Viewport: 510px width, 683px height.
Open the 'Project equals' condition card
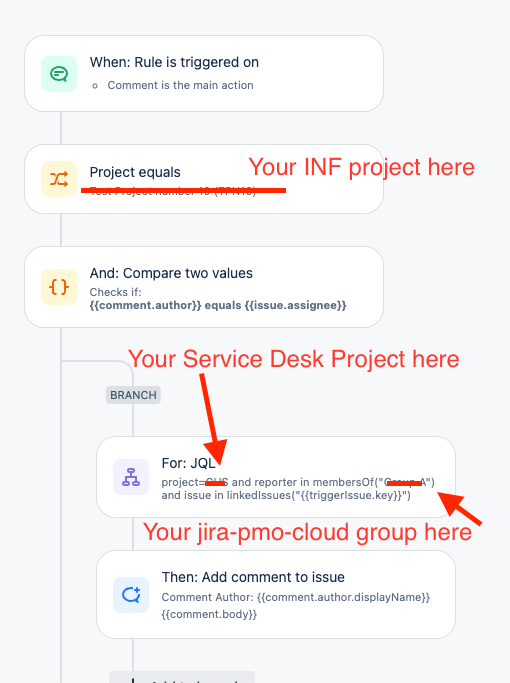204,179
